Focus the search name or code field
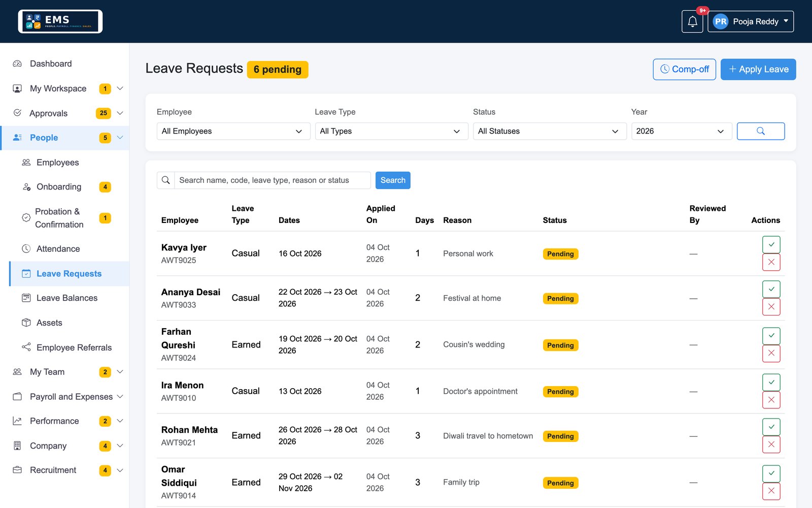 point(273,180)
